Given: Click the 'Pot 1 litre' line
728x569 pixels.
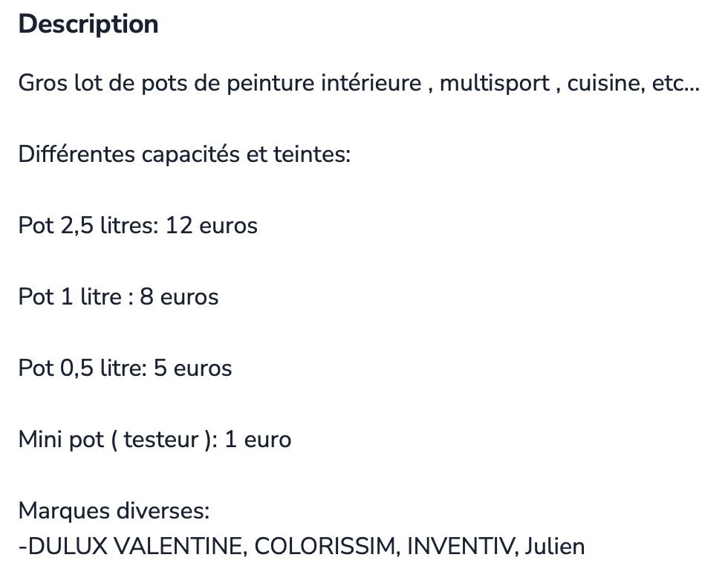Looking at the screenshot, I should [118, 296].
